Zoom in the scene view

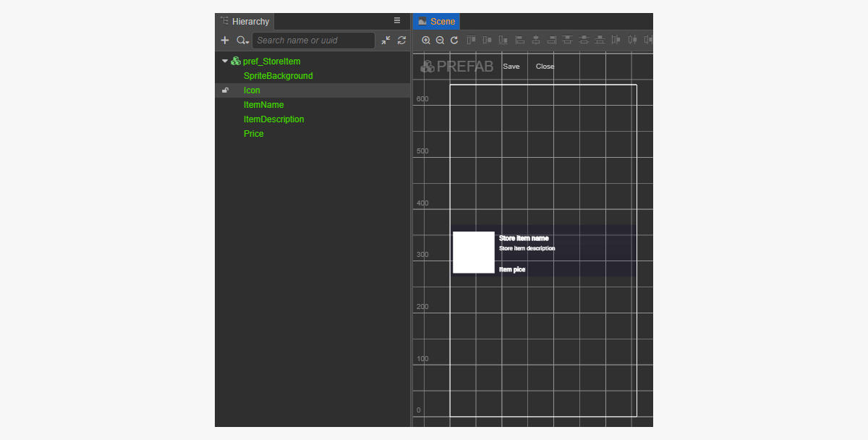[426, 41]
